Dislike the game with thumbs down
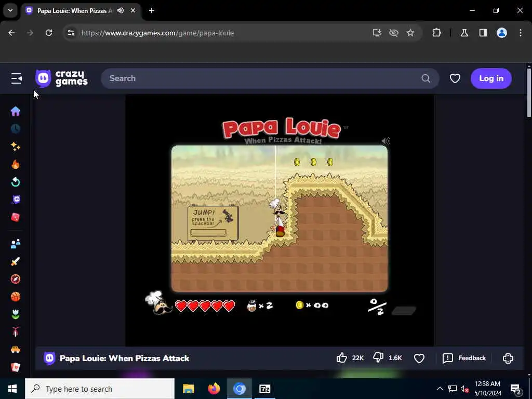Screen dimensions: 532x399 click(378, 357)
